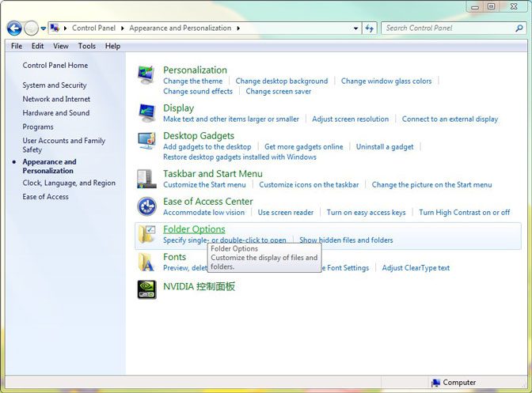Click the Display monitor icon

tap(147, 113)
